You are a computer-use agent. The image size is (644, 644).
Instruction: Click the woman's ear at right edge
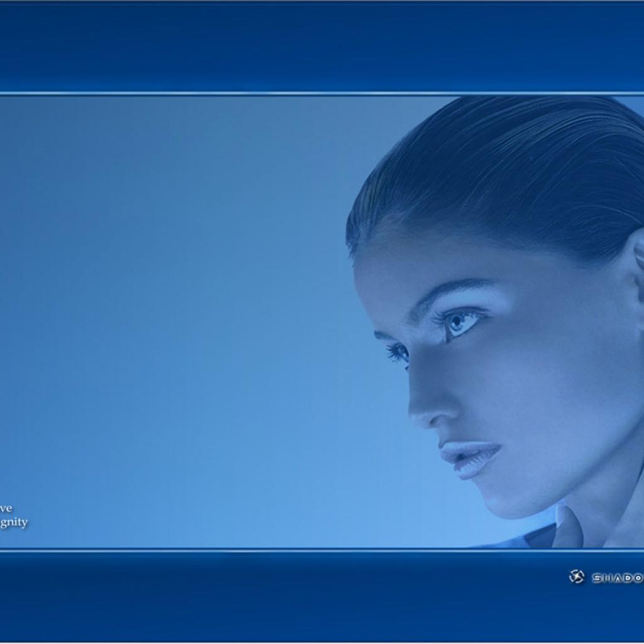pyautogui.click(x=636, y=258)
